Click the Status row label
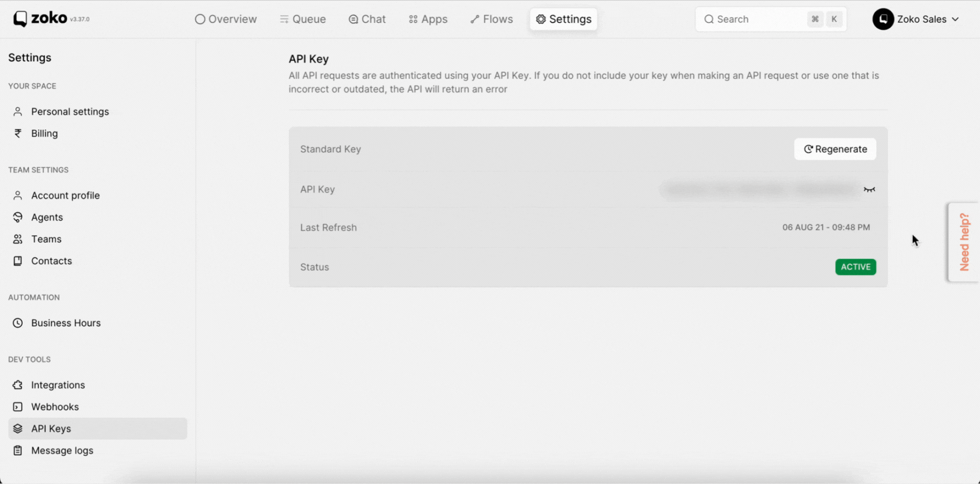980x484 pixels. (315, 267)
